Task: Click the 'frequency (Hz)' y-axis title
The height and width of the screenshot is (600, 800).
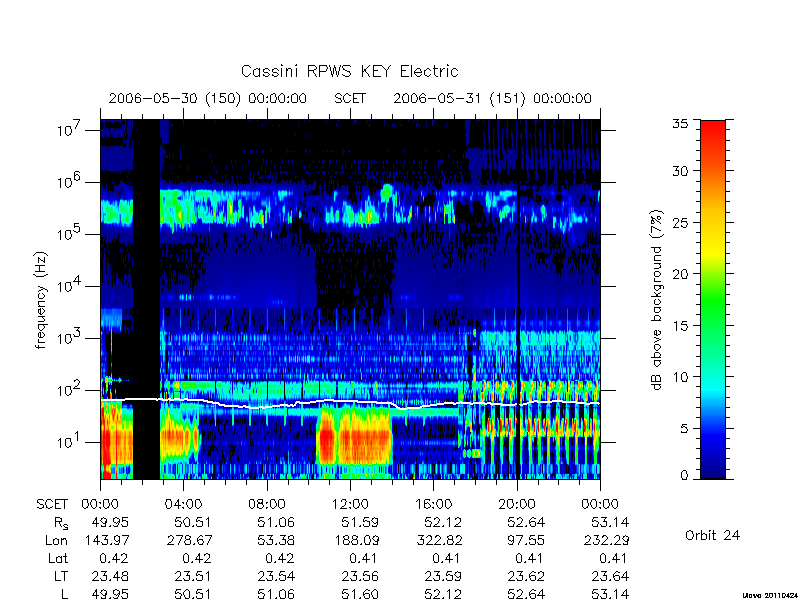Action: click(x=41, y=300)
